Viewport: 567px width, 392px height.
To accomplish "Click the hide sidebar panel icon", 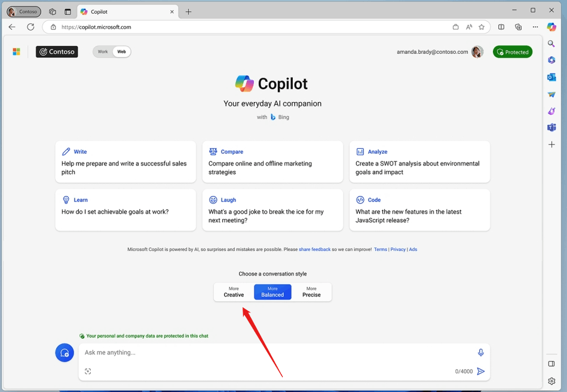I will 551,364.
